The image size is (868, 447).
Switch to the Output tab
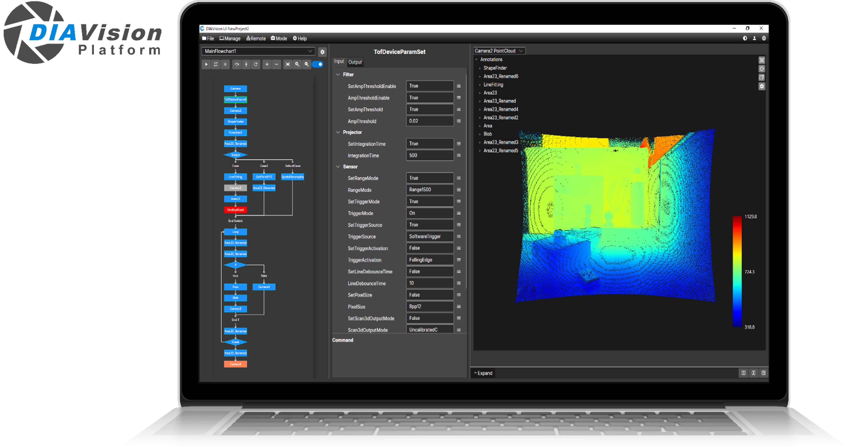[x=355, y=62]
